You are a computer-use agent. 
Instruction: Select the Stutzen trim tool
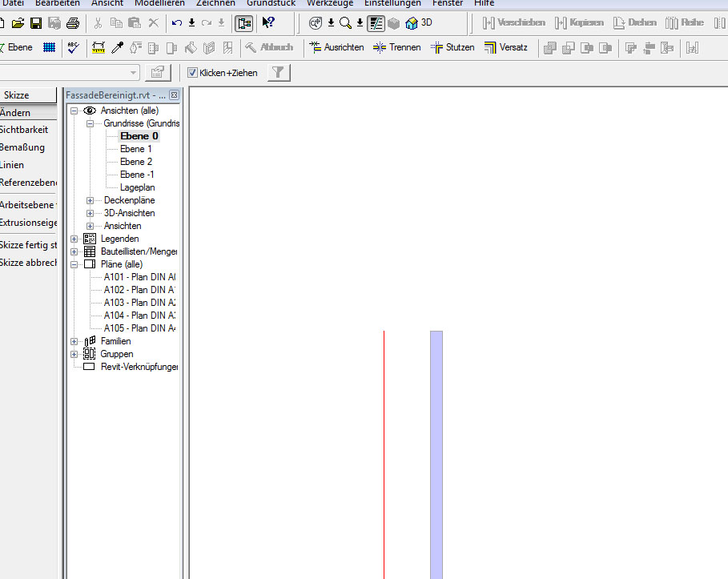(x=452, y=47)
